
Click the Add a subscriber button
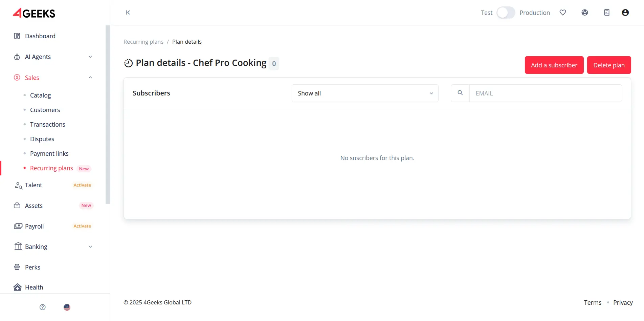[x=554, y=65]
